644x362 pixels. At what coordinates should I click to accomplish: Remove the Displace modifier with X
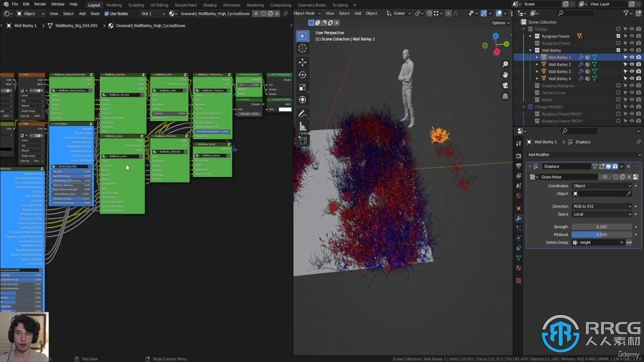628,166
